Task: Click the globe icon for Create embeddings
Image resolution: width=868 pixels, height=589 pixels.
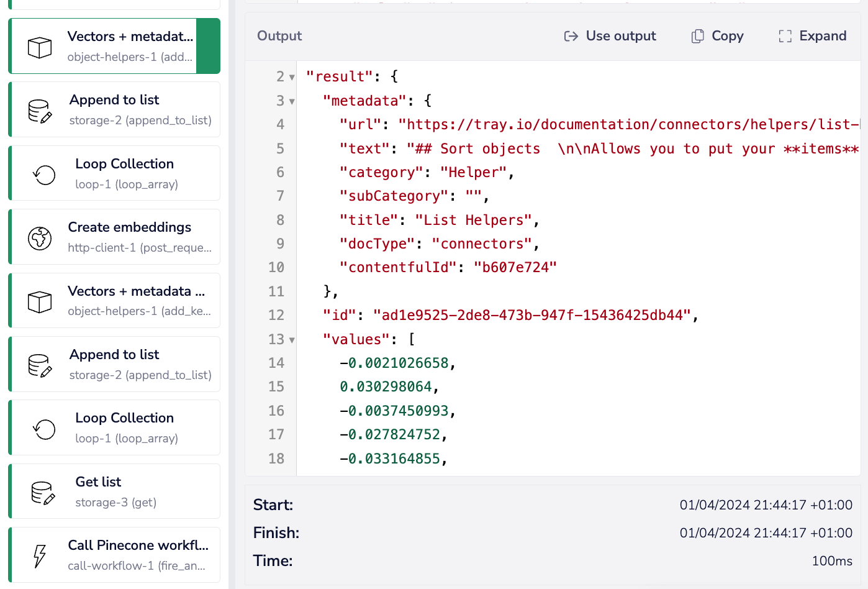Action: pyautogui.click(x=40, y=238)
